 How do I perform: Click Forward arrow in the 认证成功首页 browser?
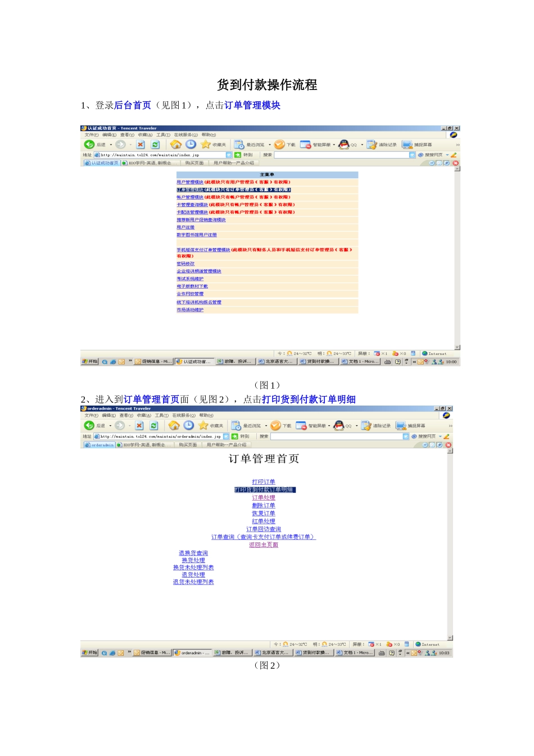(120, 145)
